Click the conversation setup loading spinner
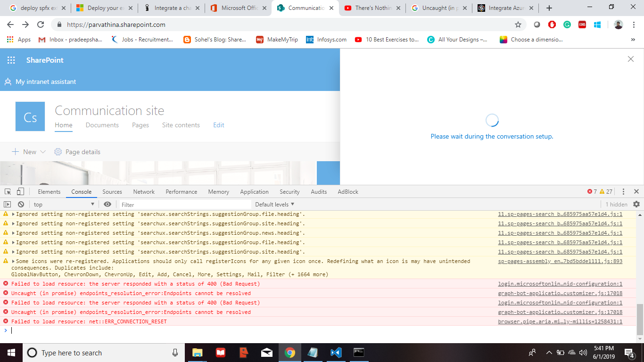Screen dimensions: 644x362 coord(492,121)
